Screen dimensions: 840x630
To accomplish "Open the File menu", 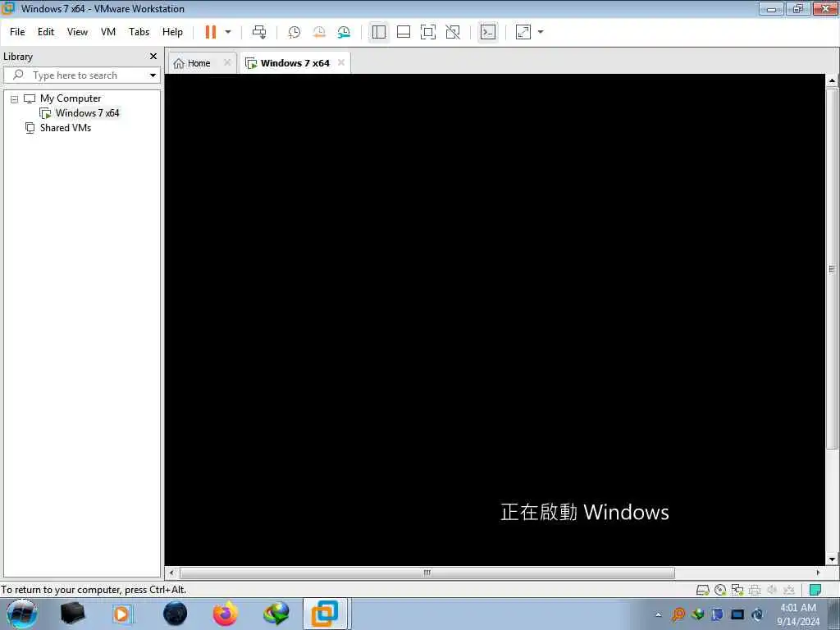I will click(x=17, y=32).
